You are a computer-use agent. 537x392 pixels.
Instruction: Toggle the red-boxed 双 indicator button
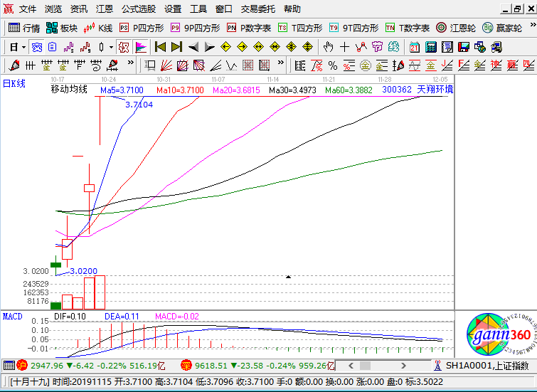[x=123, y=47]
